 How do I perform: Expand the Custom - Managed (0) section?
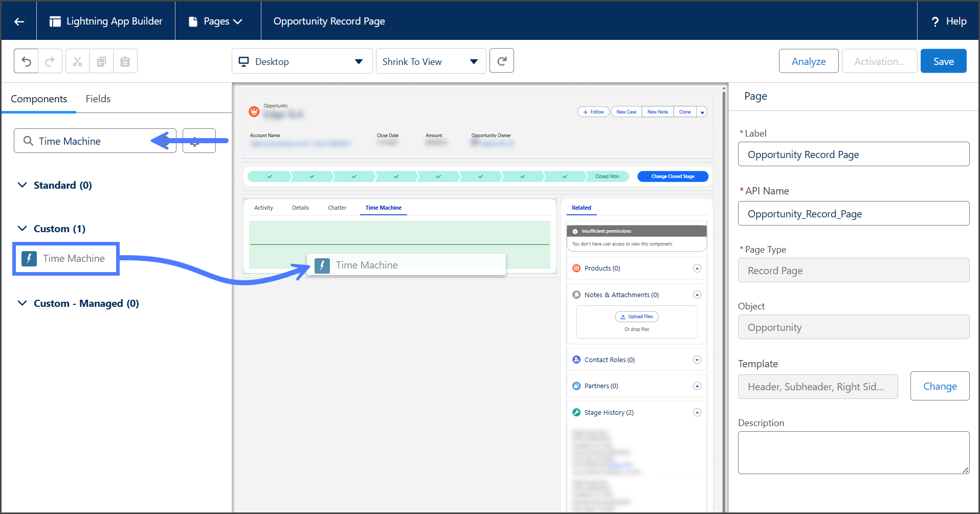[x=23, y=303]
